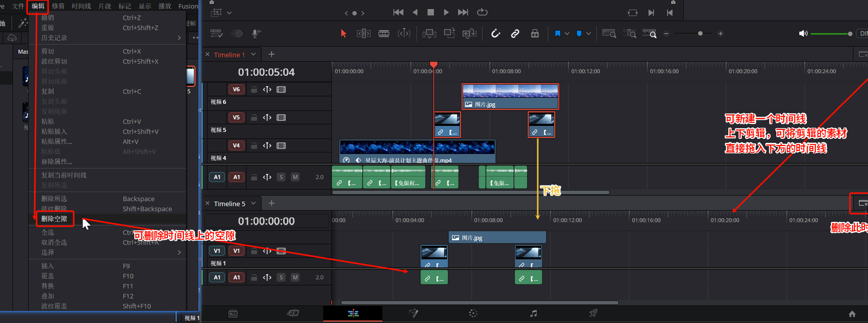Click the Match Frame viewer icon
The image size is (868, 323).
tap(632, 13)
